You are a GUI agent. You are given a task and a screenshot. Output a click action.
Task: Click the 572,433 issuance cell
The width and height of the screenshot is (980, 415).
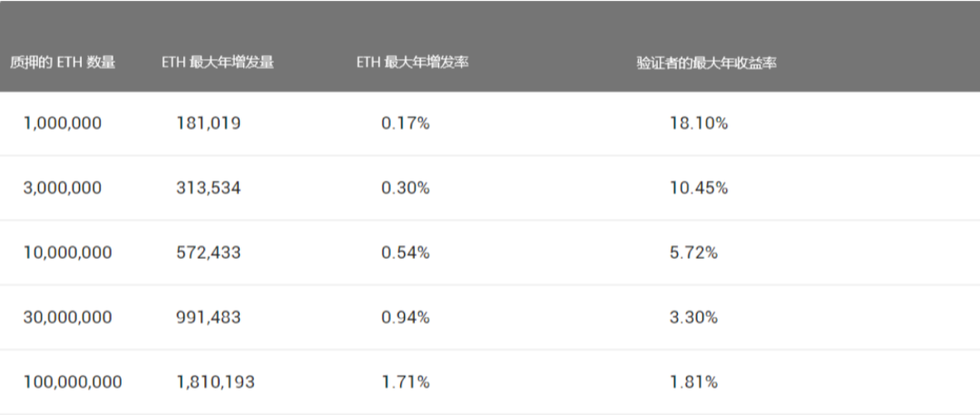pyautogui.click(x=209, y=252)
